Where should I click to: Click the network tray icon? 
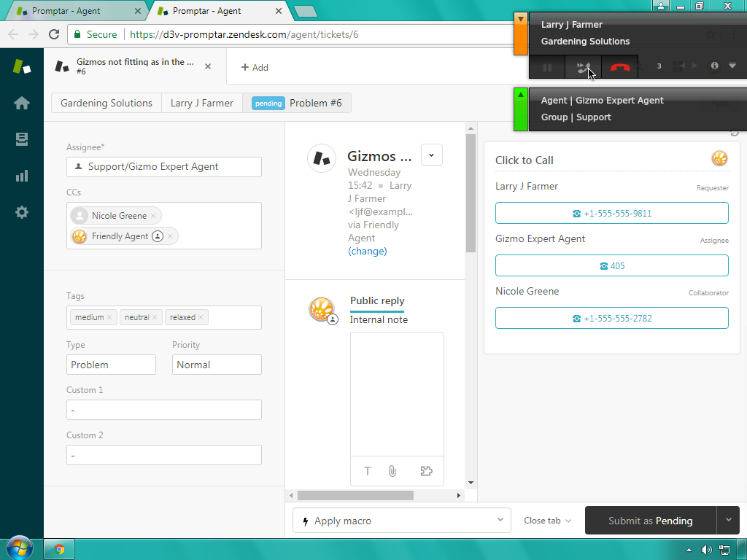pyautogui.click(x=724, y=550)
